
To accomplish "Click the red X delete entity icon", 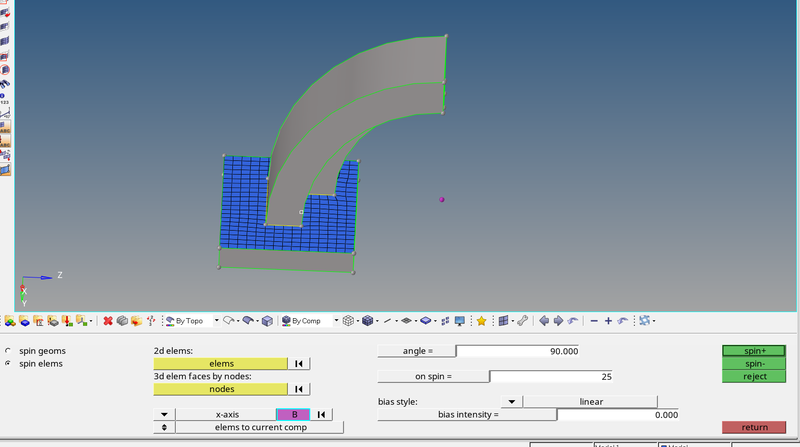I will pos(108,321).
